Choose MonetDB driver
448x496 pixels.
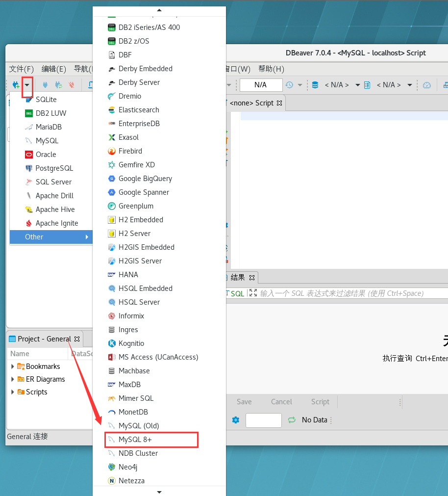pos(159,412)
